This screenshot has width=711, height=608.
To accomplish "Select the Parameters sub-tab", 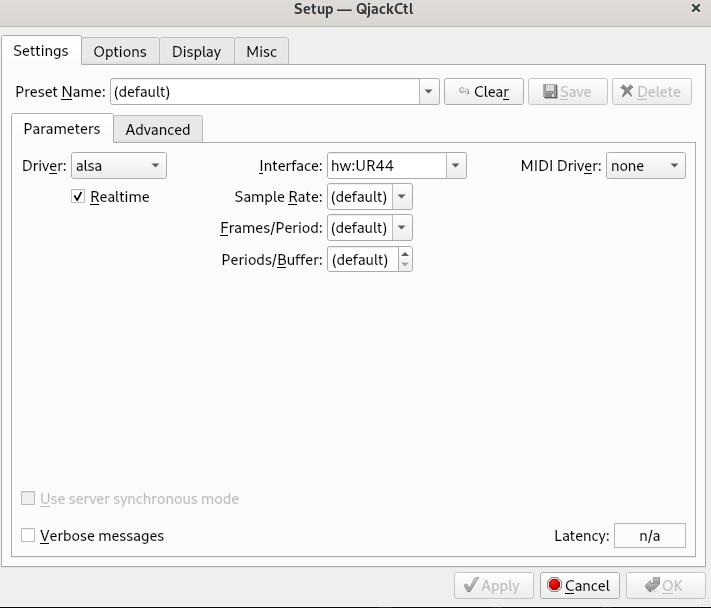I will coord(62,129).
